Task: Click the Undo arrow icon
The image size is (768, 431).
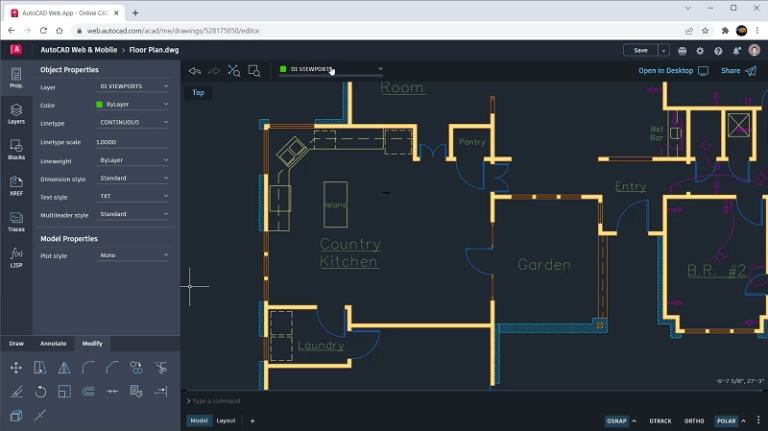Action: (x=195, y=70)
